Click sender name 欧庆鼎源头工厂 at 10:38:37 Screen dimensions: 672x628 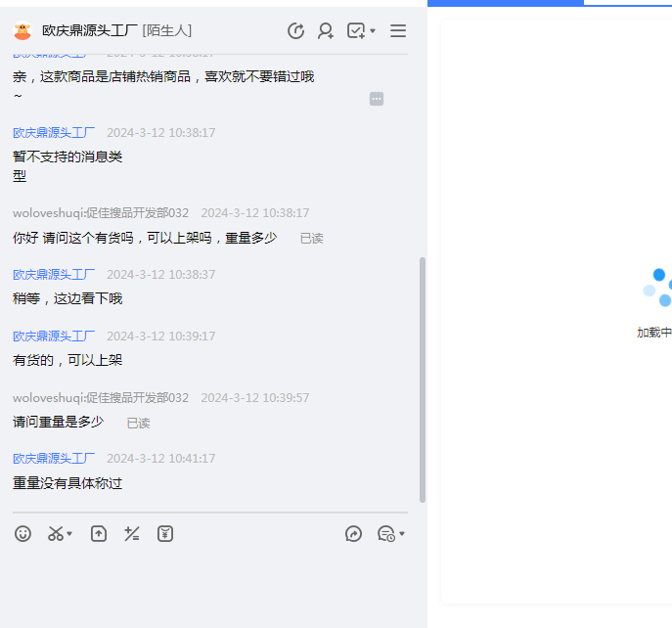pyautogui.click(x=54, y=275)
